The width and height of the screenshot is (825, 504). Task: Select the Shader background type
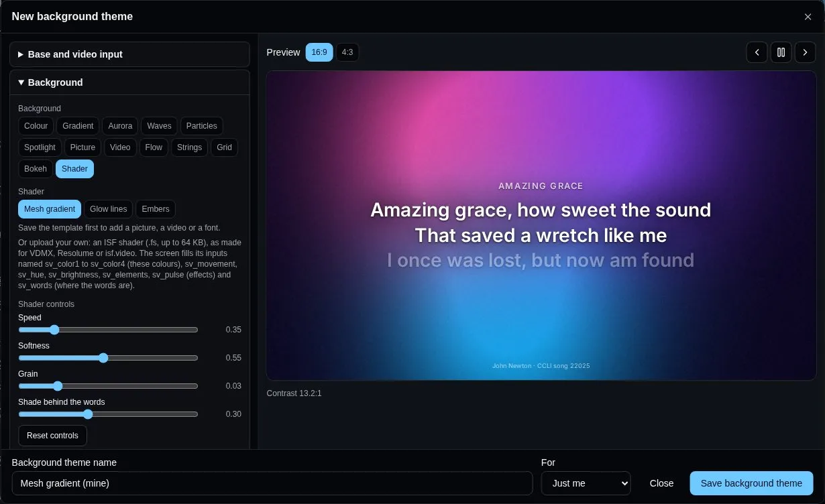[74, 169]
